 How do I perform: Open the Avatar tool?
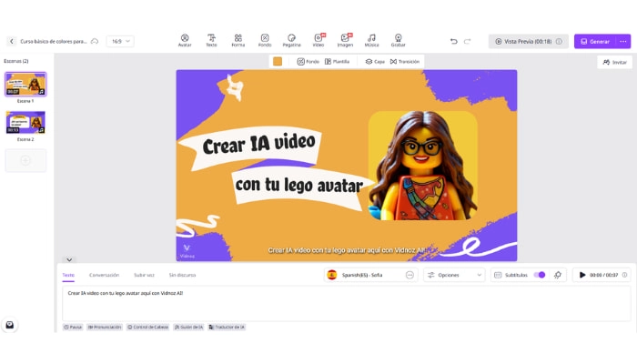click(x=185, y=40)
